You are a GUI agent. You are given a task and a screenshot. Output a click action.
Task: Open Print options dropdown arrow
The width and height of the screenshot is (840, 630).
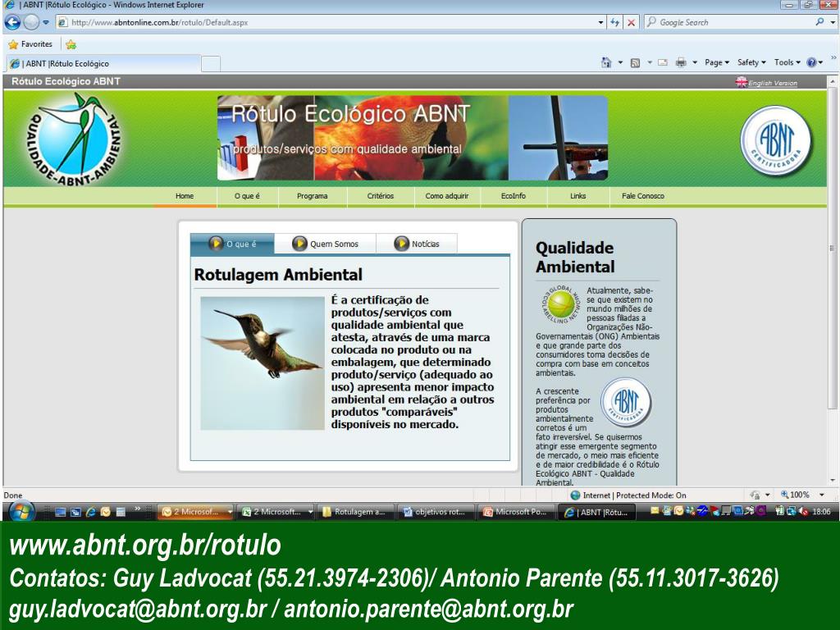695,62
